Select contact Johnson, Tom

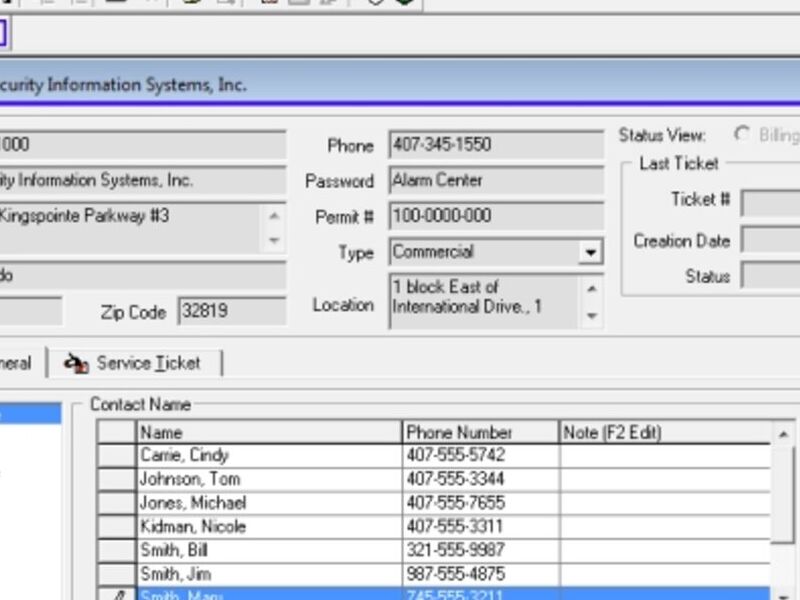[x=269, y=479]
